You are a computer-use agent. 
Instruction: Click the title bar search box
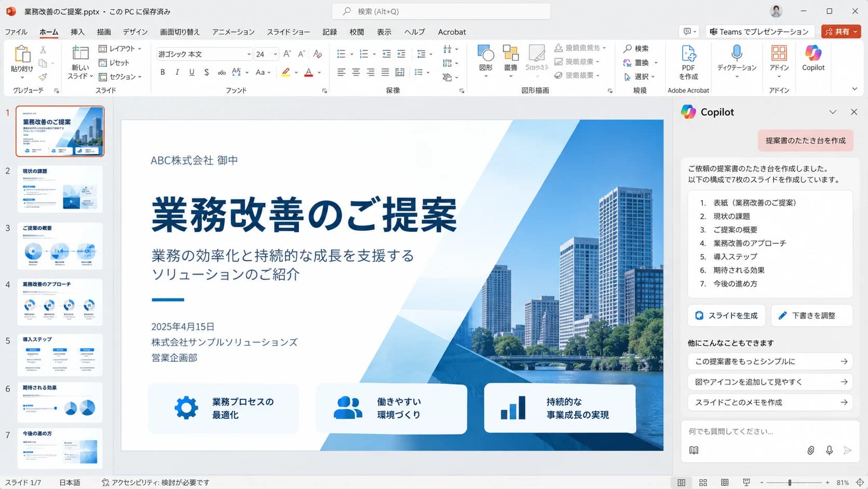441,11
